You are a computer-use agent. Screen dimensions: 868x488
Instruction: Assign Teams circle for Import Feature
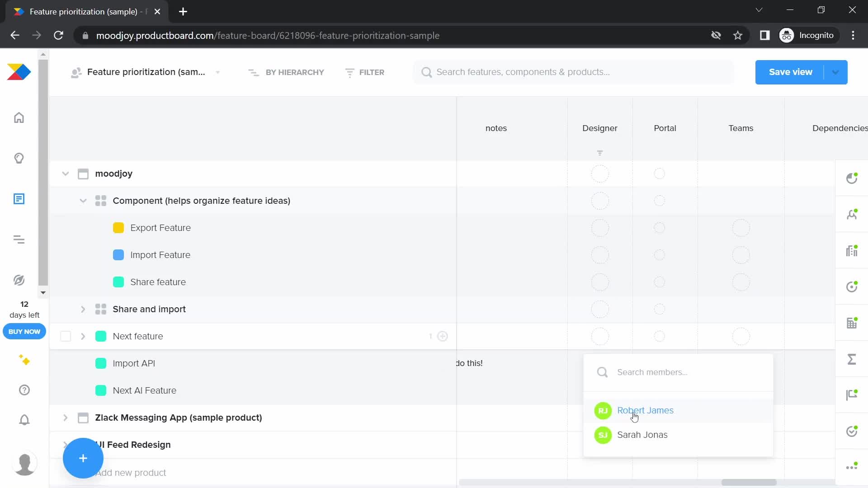tap(741, 255)
